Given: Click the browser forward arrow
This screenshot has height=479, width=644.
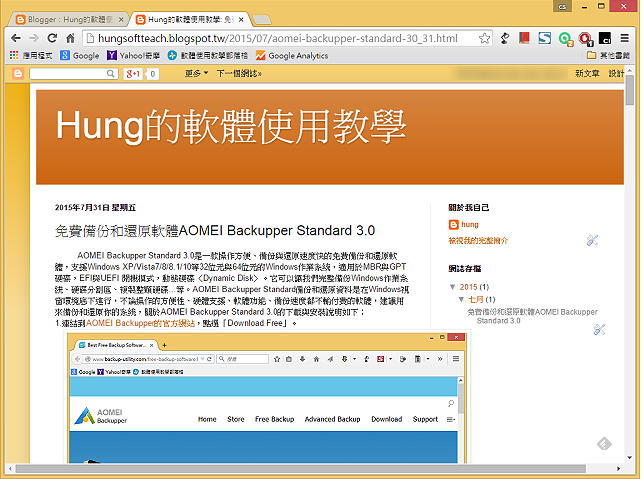Looking at the screenshot, I should 34,38.
